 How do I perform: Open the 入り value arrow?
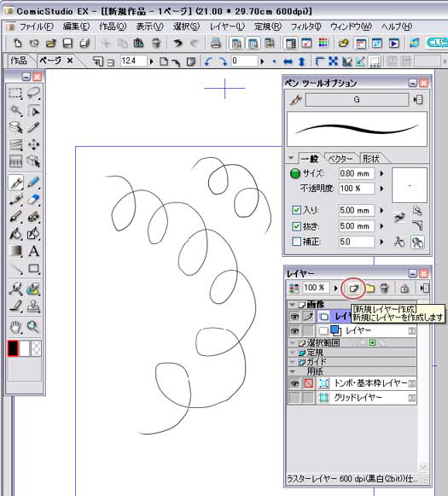point(381,210)
